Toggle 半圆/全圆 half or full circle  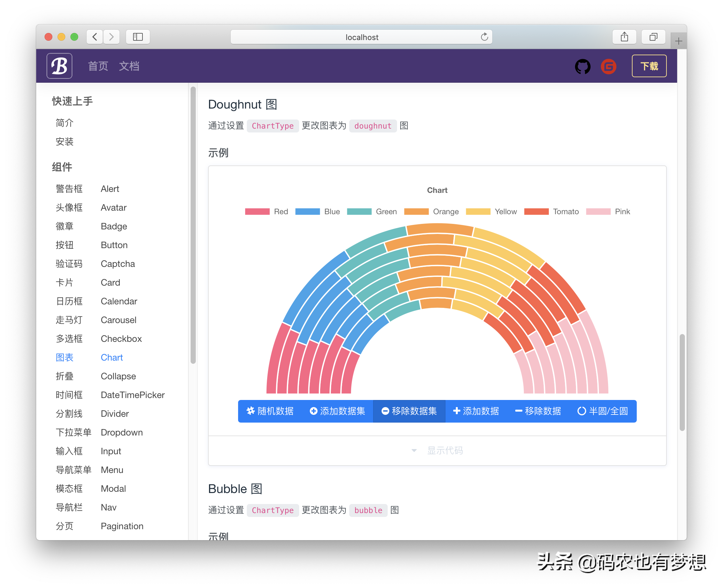[602, 411]
